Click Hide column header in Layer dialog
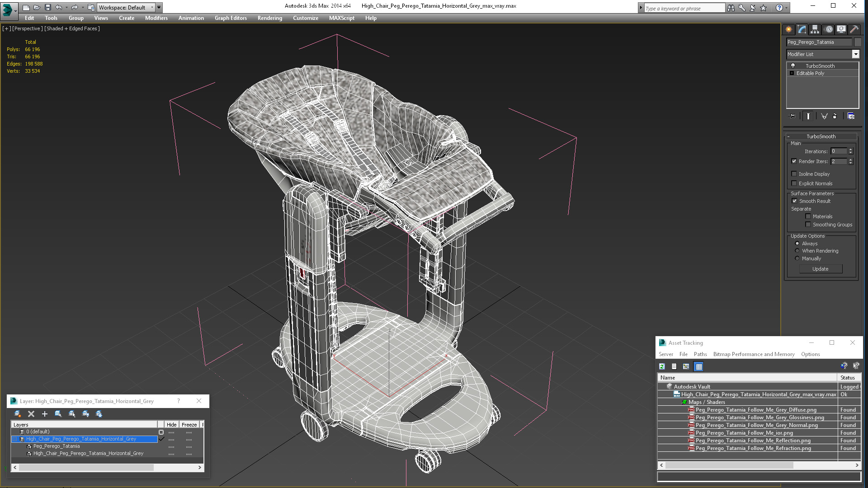 click(x=171, y=425)
